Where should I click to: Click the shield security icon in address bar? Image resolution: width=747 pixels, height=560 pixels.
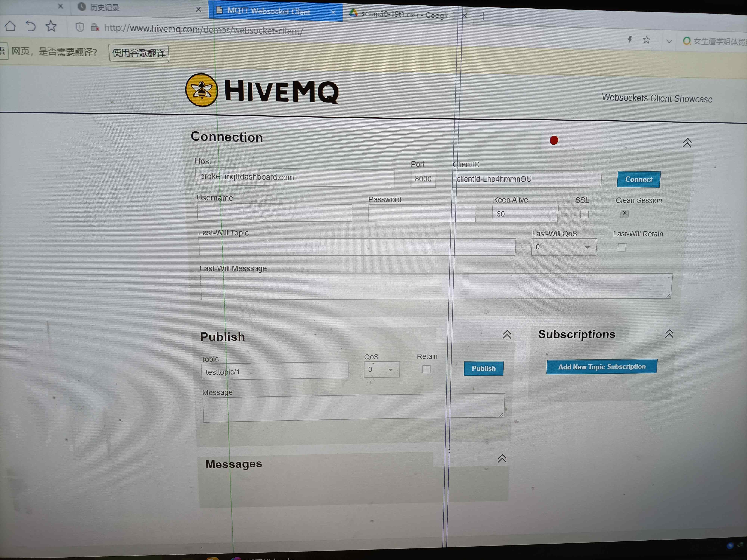pos(80,27)
